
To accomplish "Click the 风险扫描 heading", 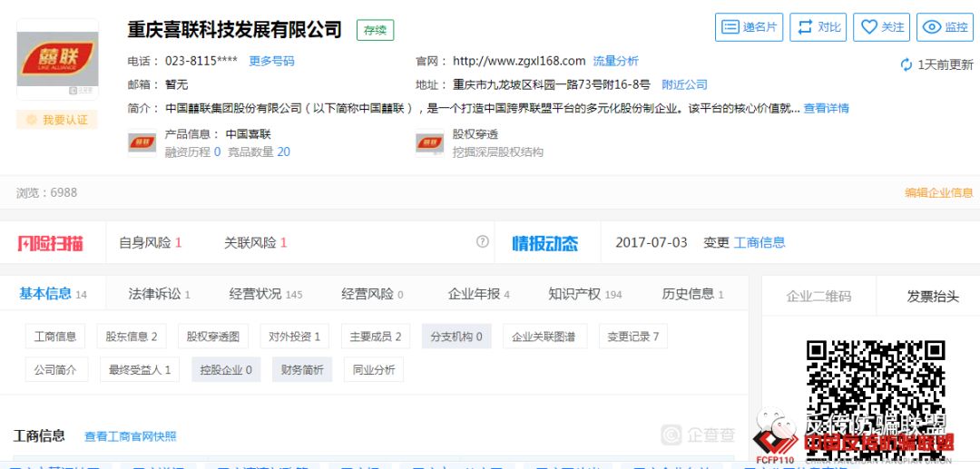I will click(x=51, y=243).
